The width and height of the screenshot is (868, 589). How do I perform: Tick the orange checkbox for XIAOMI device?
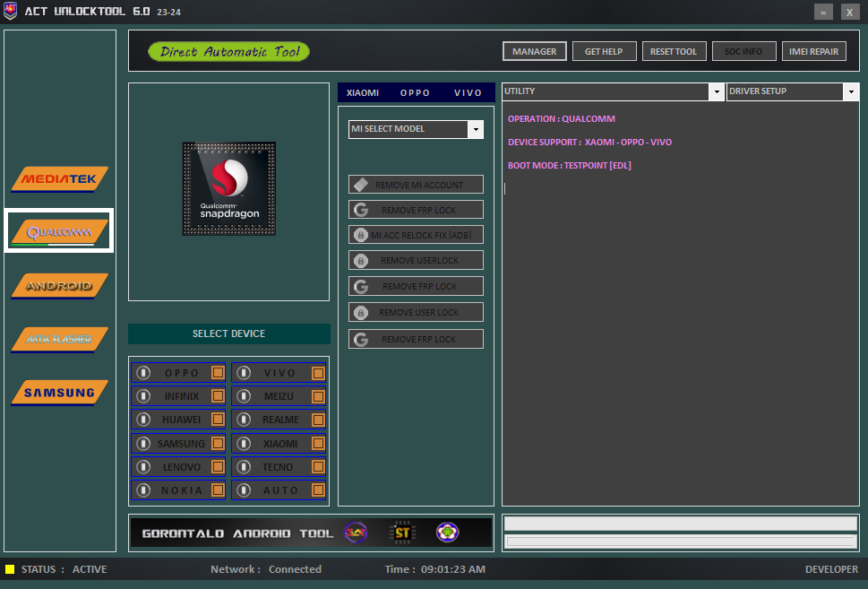pyautogui.click(x=318, y=443)
